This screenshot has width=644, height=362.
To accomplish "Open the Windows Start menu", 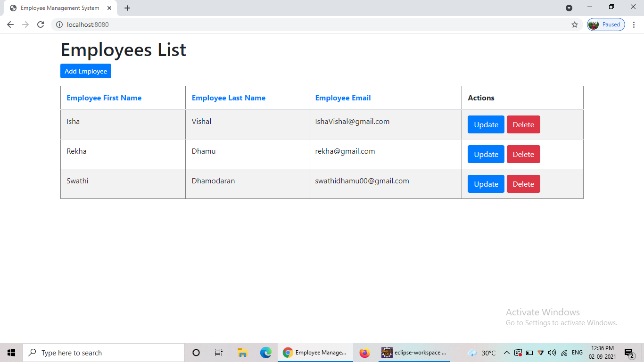I will tap(11, 353).
